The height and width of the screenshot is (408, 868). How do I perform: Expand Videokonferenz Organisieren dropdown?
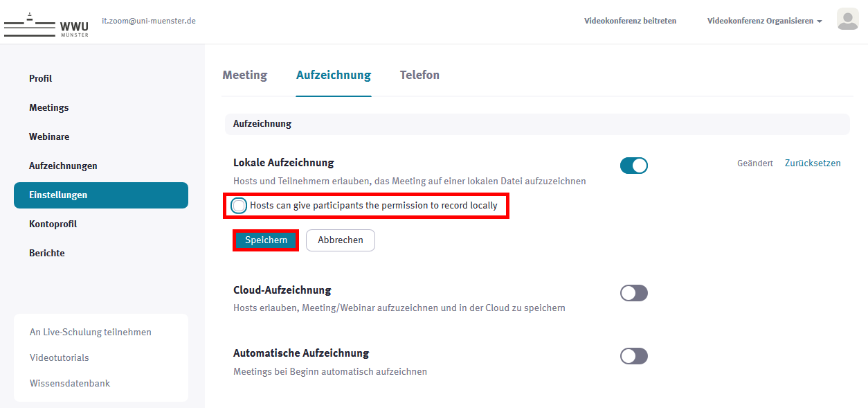pos(764,21)
